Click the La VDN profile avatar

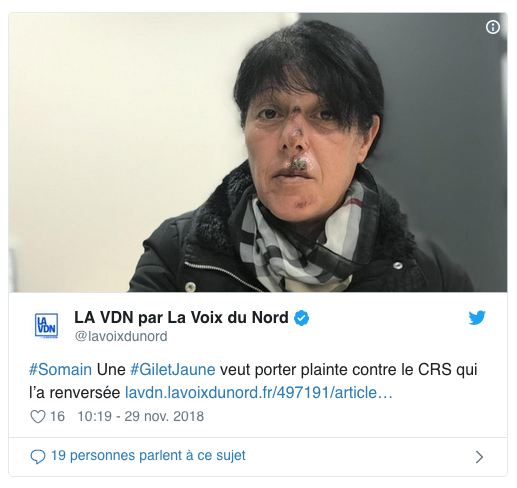pos(47,325)
